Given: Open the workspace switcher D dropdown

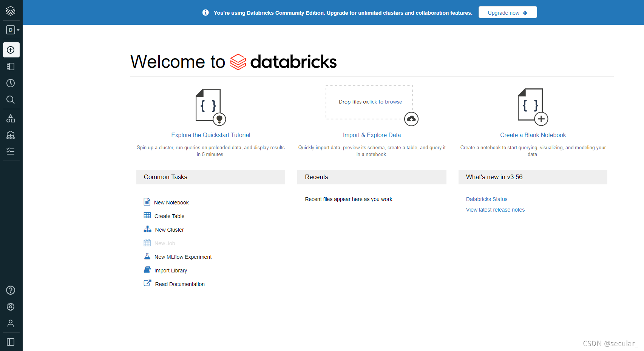Looking at the screenshot, I should pos(13,30).
